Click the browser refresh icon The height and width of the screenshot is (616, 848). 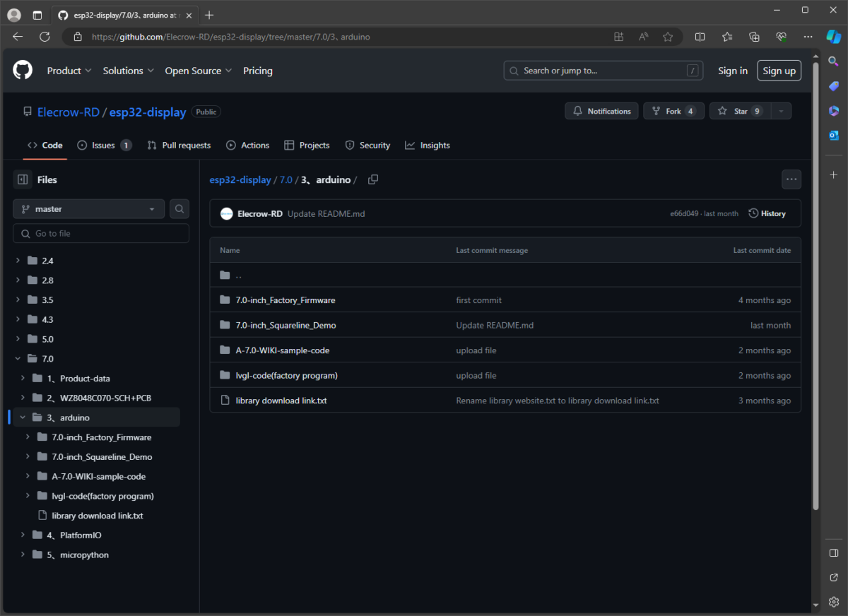pos(45,37)
